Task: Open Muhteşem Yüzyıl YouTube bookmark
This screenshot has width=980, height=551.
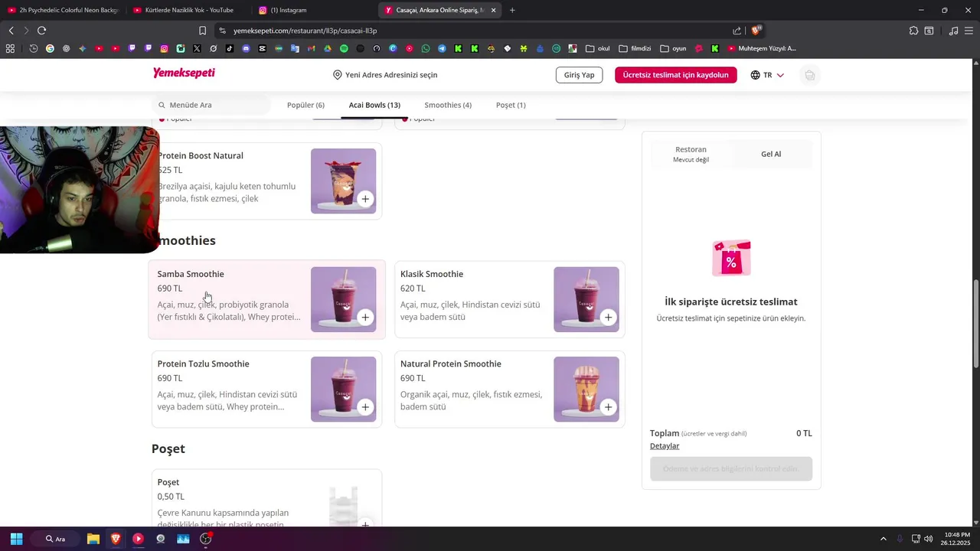Action: (x=762, y=48)
